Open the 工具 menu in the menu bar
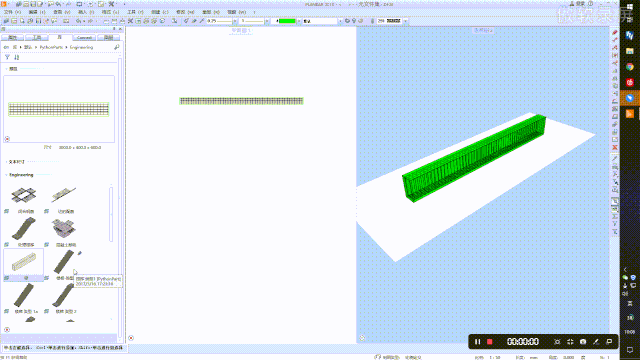Screen dimensions: 640x360 tap(135, 12)
